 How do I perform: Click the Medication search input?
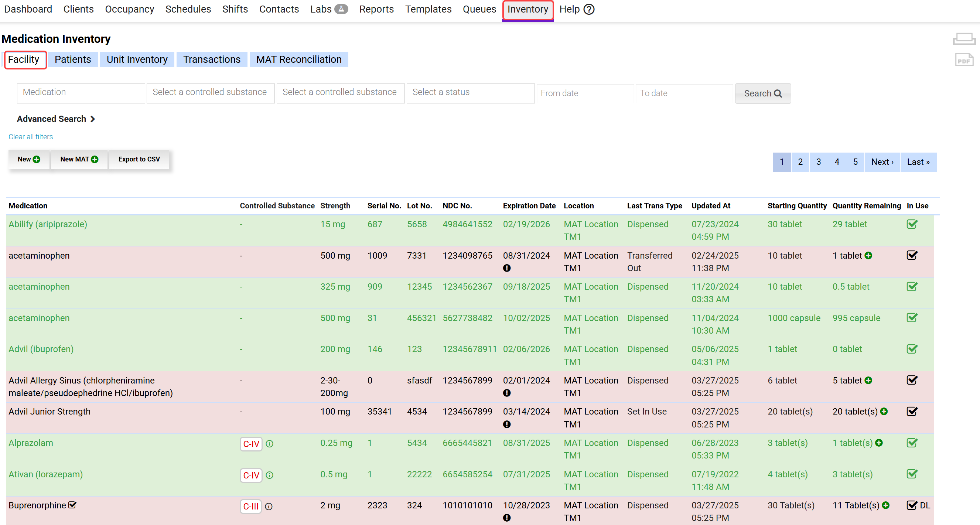(81, 93)
